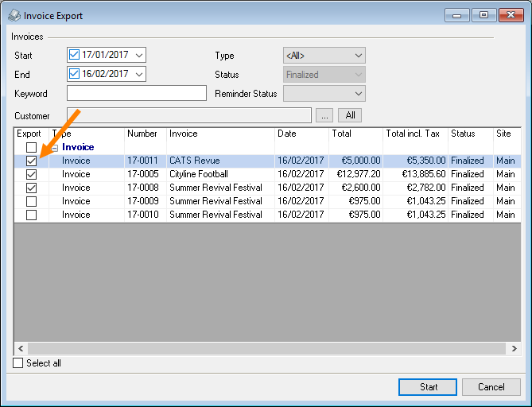Click into the Keyword text field
Screen dimensions: 532x407
click(137, 94)
